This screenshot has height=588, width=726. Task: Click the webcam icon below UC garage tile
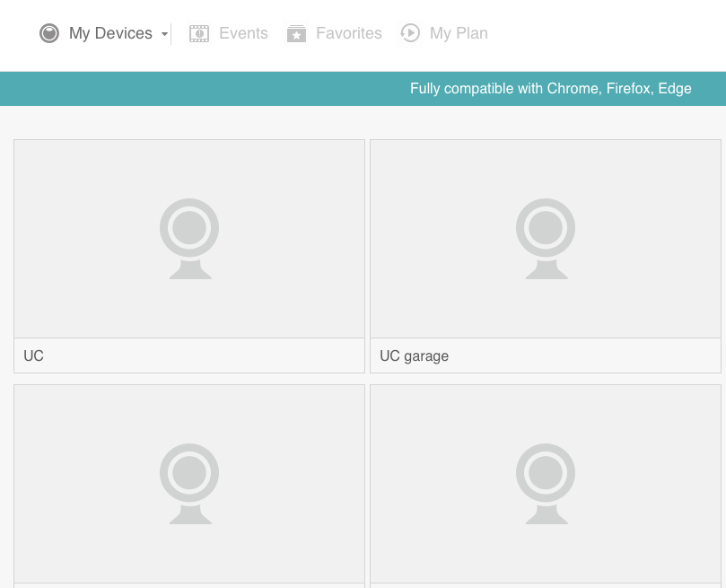pos(546,484)
